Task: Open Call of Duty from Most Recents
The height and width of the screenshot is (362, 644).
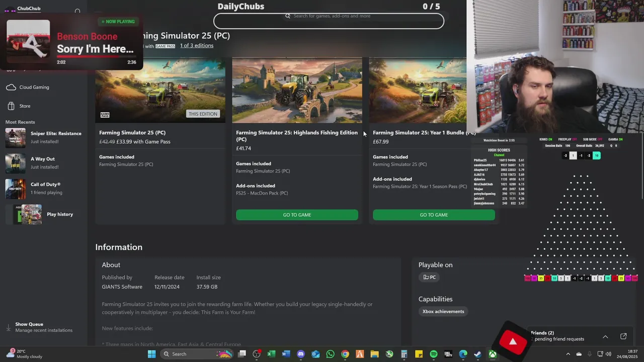Action: pos(43,189)
